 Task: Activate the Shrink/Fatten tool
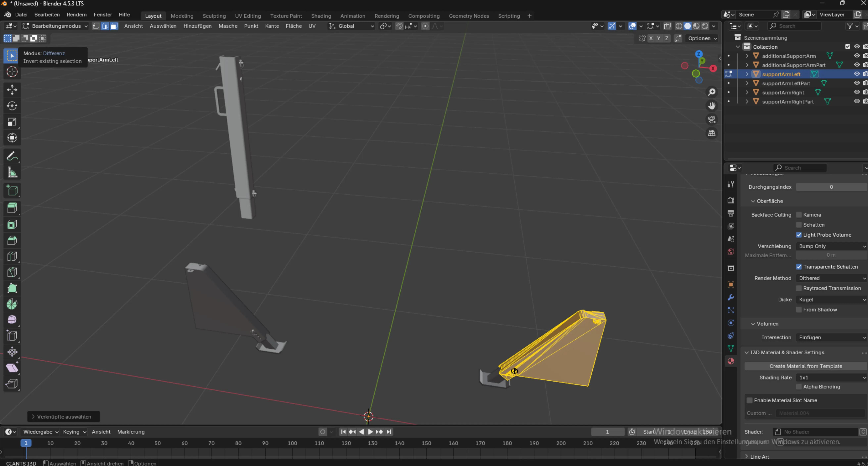(12, 352)
